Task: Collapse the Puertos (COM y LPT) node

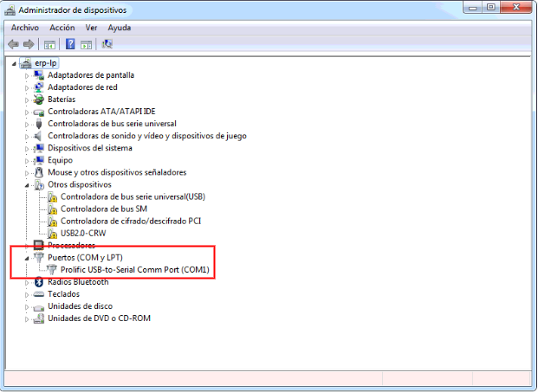Action: (x=27, y=259)
